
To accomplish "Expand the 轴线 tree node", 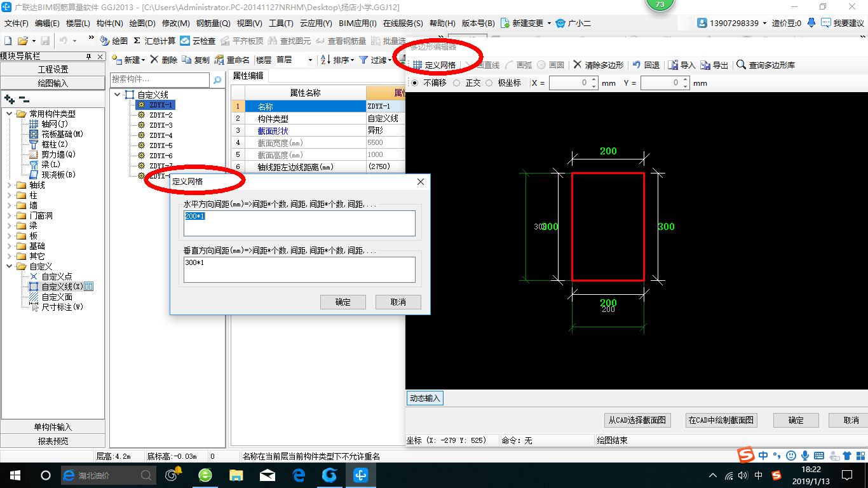I will 10,185.
